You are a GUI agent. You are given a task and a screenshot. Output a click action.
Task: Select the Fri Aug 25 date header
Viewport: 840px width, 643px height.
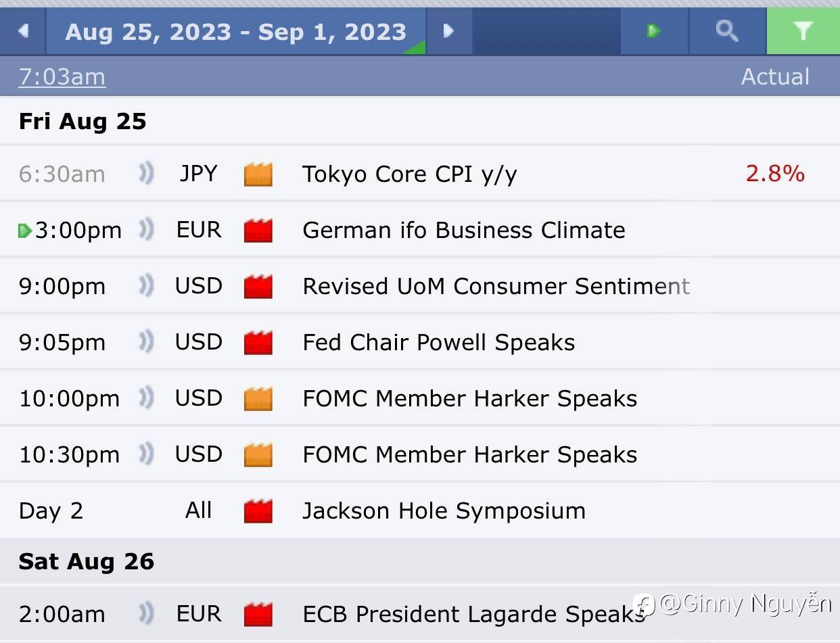[x=83, y=122]
